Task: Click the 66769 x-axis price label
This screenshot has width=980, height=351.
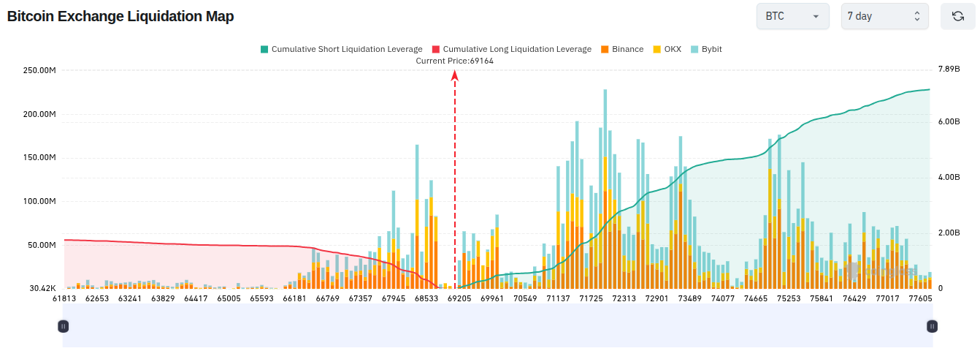Action: 327,298
